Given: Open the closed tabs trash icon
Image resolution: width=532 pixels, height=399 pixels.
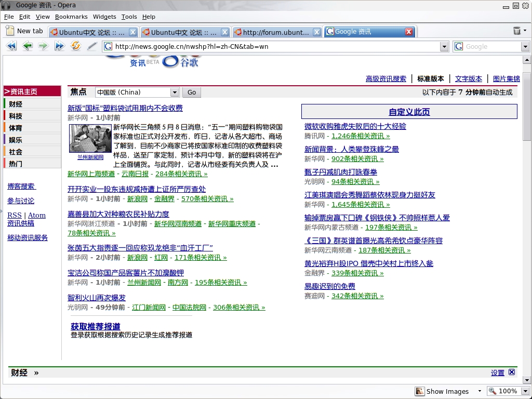Looking at the screenshot, I should pos(517,31).
